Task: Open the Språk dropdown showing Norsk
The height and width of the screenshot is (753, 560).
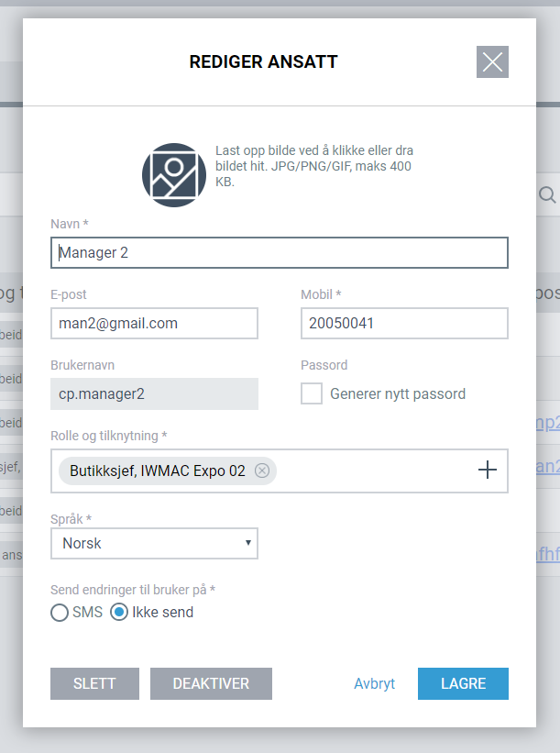Action: (155, 543)
